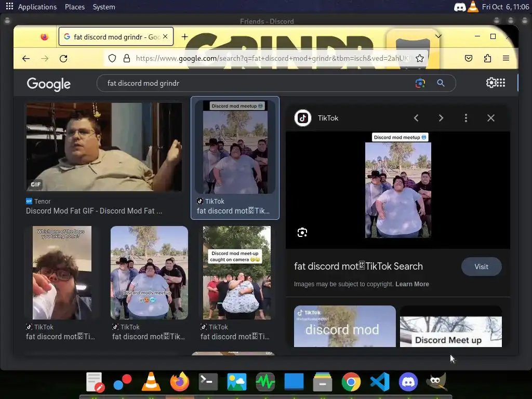The width and height of the screenshot is (532, 399).
Task: Search by image with Google Lens icon
Action: click(x=420, y=83)
